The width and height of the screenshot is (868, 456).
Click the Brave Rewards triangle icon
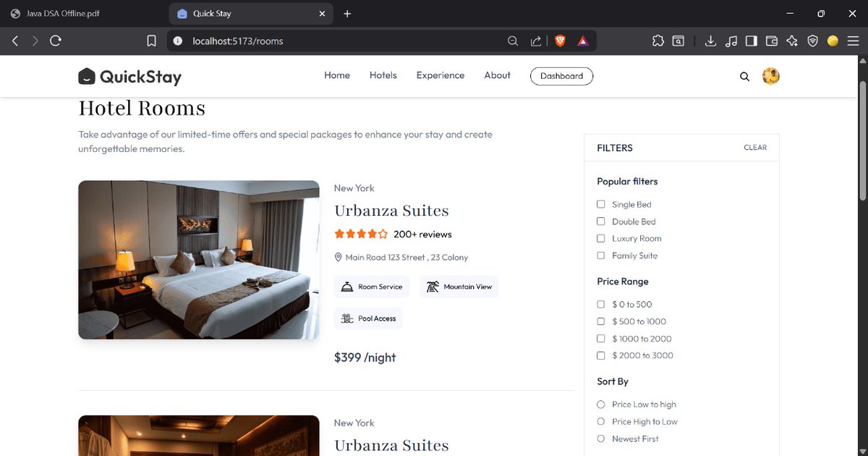click(582, 41)
